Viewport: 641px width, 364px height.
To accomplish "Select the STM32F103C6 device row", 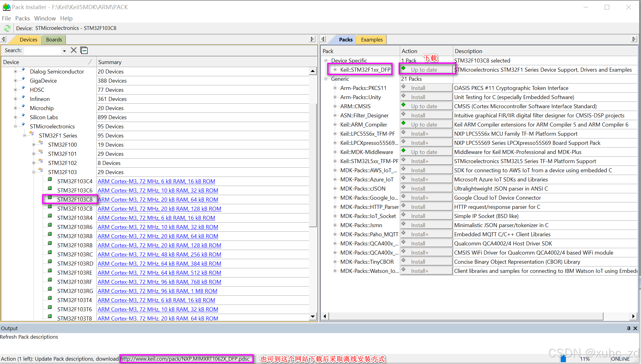I will (75, 191).
